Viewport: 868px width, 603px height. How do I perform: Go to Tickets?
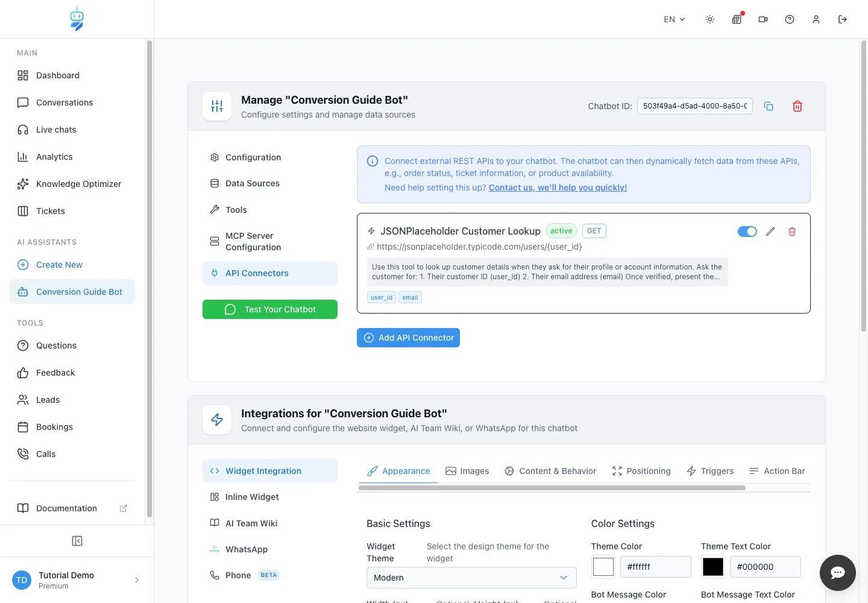tap(72, 211)
